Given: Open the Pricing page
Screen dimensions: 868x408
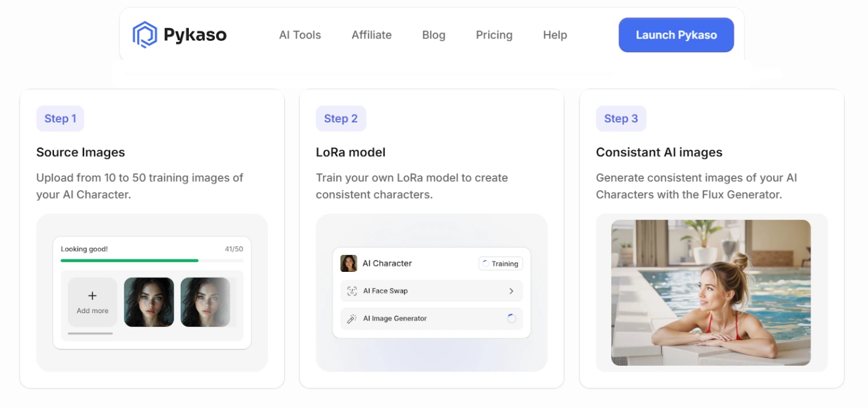Looking at the screenshot, I should point(494,35).
